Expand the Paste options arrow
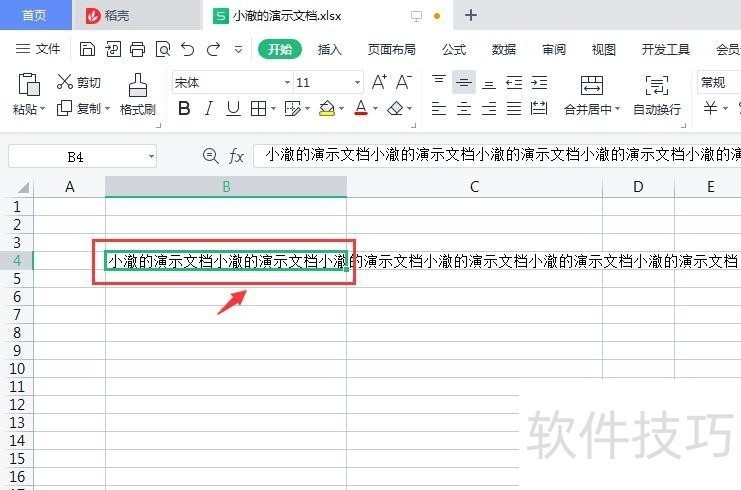 click(x=43, y=109)
